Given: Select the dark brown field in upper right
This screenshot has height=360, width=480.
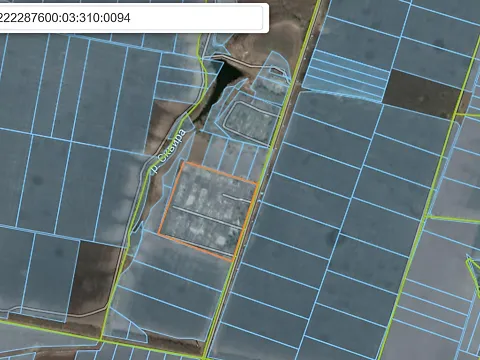Looking at the screenshot, I should tap(422, 92).
